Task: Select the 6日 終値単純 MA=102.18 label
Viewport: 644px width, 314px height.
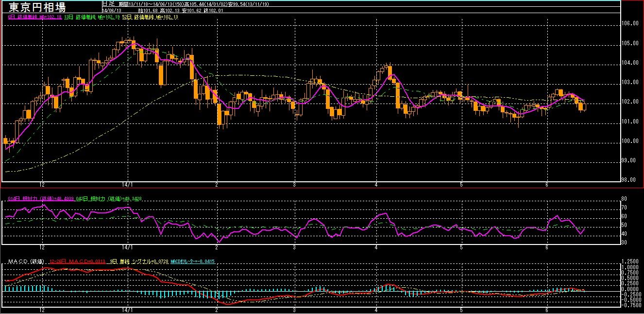Action: click(35, 17)
